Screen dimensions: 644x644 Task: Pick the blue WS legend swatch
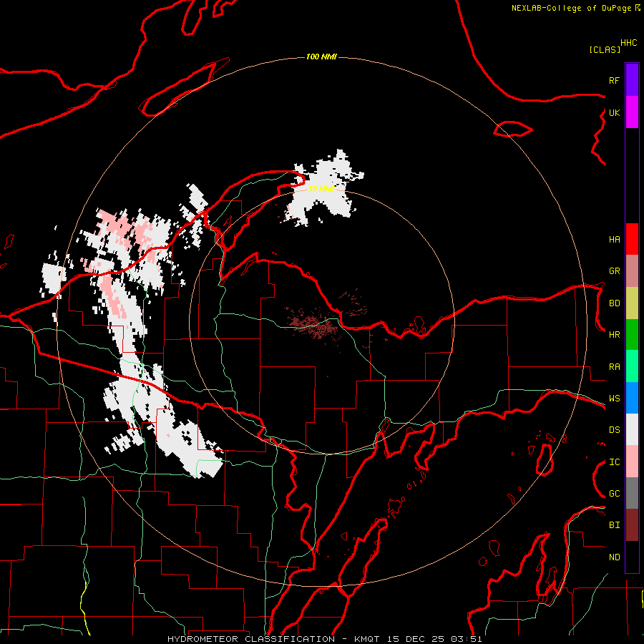[x=632, y=398]
